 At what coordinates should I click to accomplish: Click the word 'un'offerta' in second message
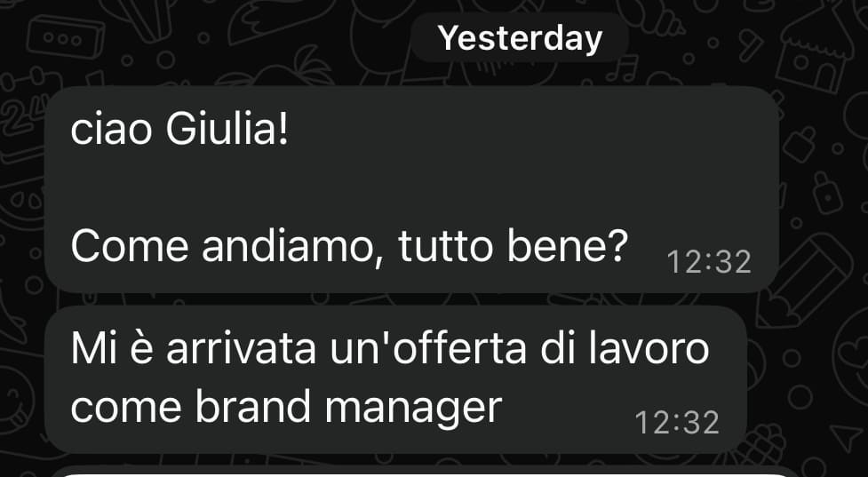pos(428,349)
